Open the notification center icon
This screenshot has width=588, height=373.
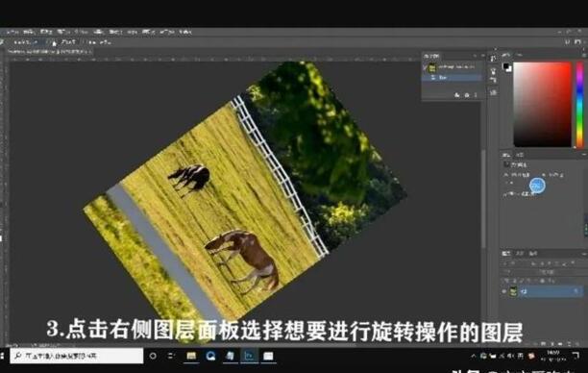[x=576, y=355]
